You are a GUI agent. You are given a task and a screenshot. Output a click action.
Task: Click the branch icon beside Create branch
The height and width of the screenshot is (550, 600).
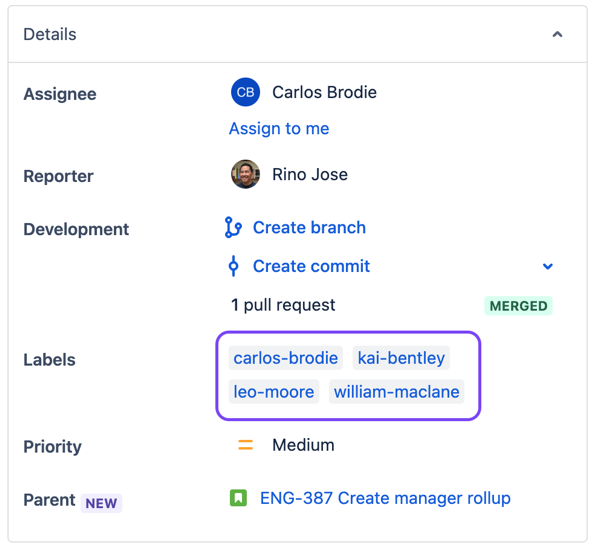click(233, 228)
